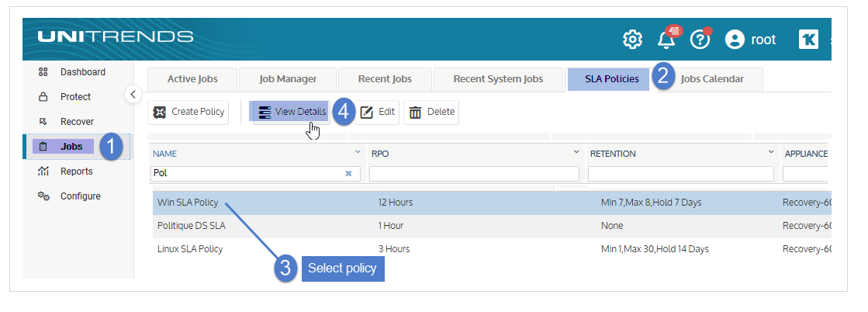The width and height of the screenshot is (868, 312).
Task: Click the Edit policy button
Action: (x=378, y=112)
